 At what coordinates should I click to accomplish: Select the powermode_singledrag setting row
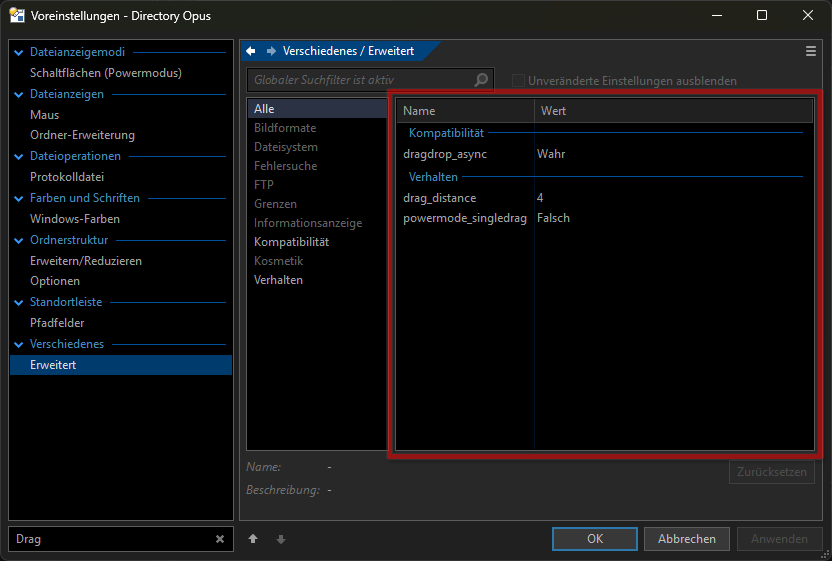(605, 218)
